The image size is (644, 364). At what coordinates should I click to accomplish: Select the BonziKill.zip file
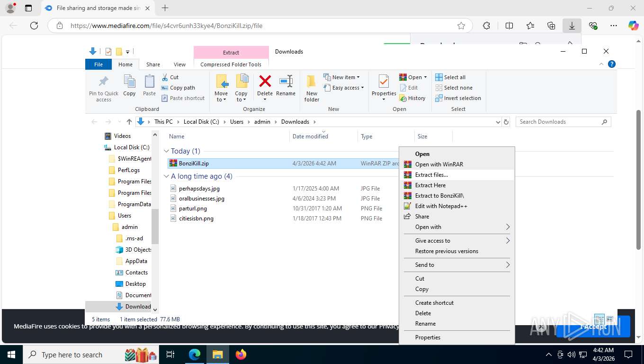194,164
